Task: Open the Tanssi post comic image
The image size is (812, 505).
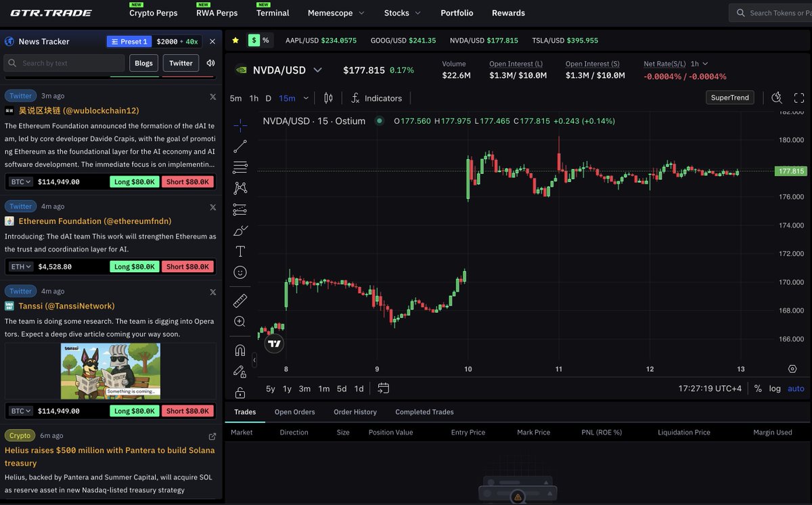Action: coord(110,371)
